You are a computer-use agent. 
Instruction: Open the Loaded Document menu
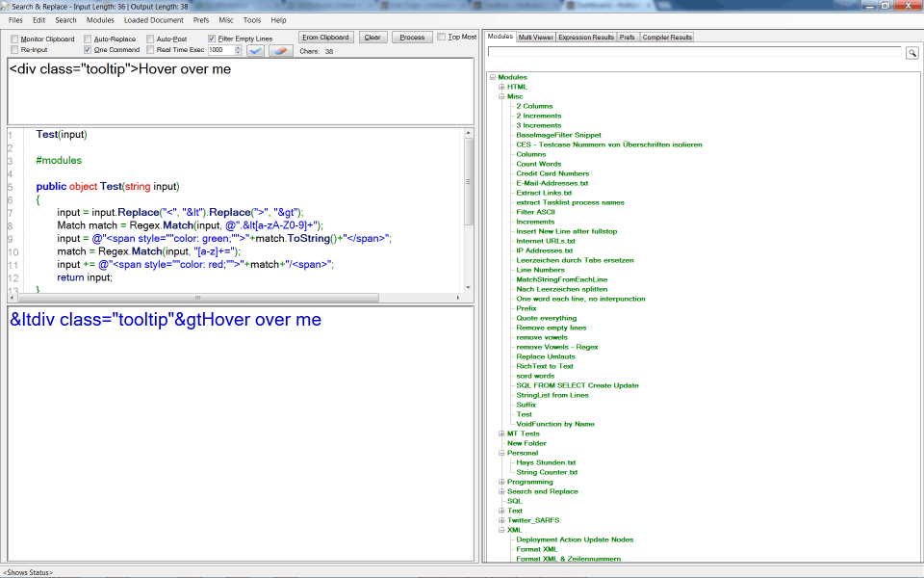(154, 20)
